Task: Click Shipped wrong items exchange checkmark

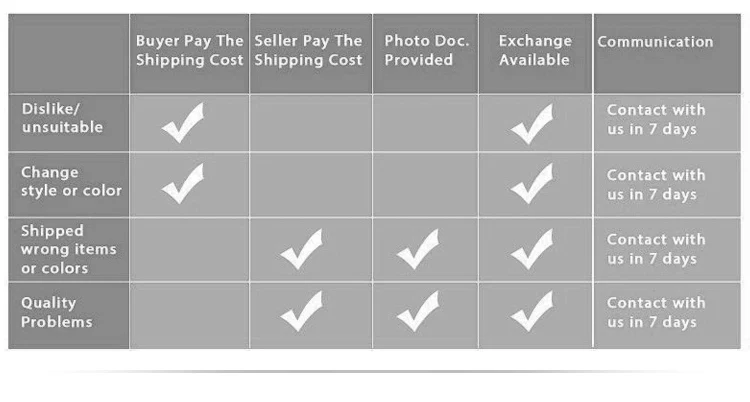Action: coord(532,249)
